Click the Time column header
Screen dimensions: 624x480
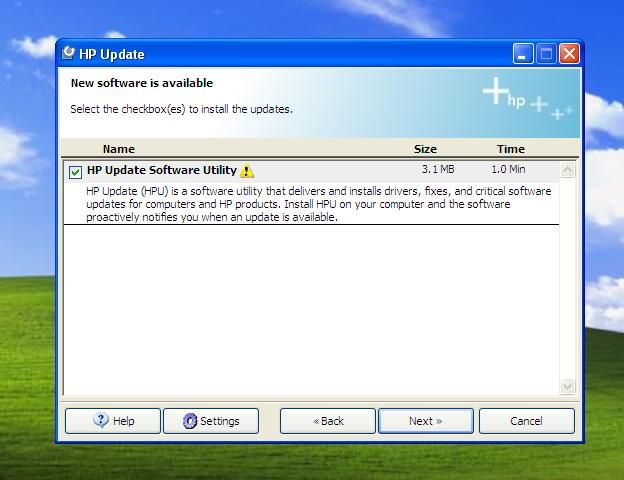coord(511,149)
